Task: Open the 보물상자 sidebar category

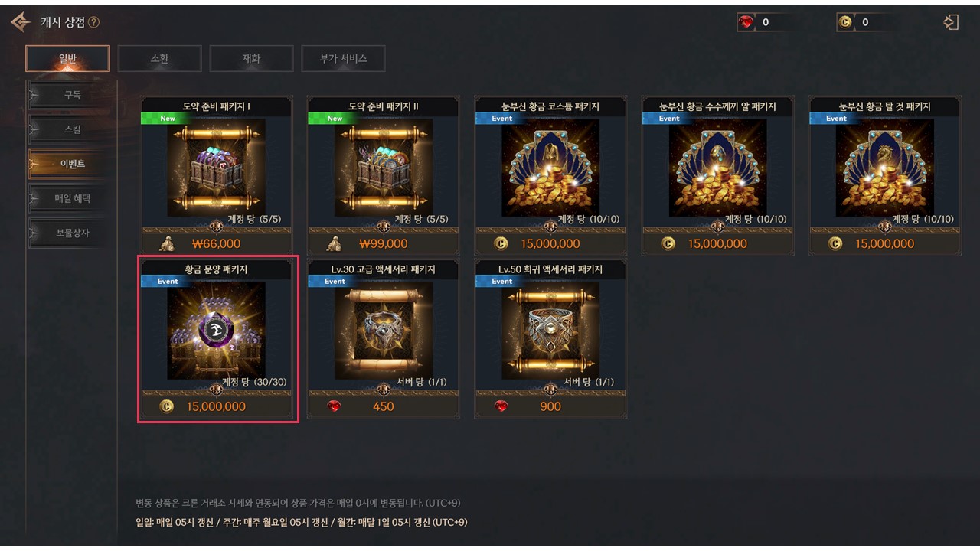Action: (71, 233)
